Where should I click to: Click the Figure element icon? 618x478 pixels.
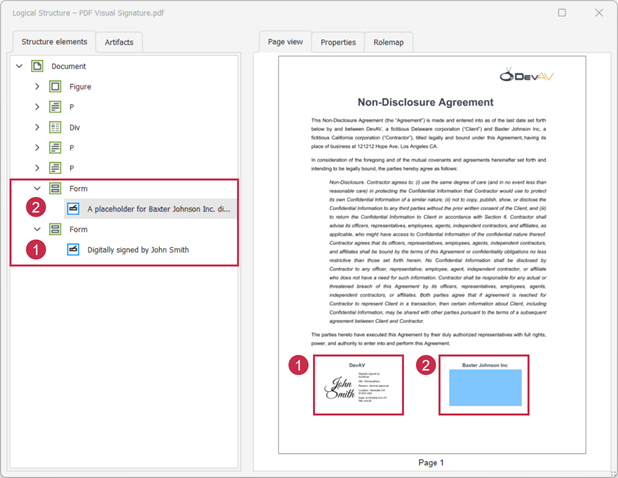[55, 86]
